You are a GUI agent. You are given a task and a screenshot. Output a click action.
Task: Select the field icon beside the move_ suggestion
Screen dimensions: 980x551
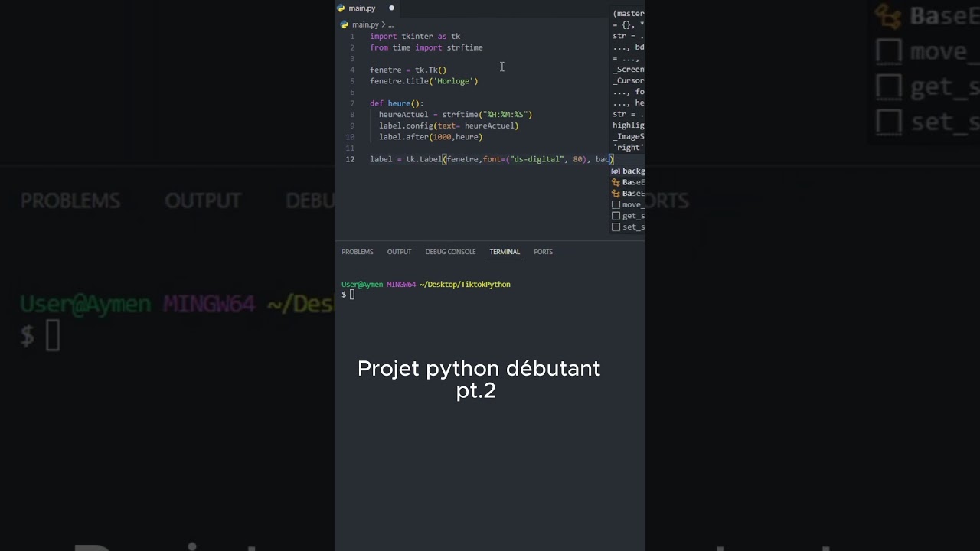tap(616, 204)
